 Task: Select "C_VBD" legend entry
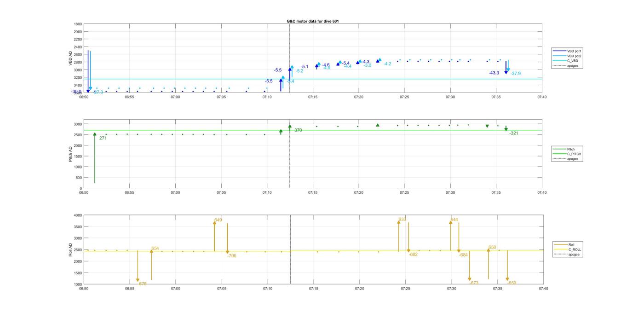tap(567, 61)
